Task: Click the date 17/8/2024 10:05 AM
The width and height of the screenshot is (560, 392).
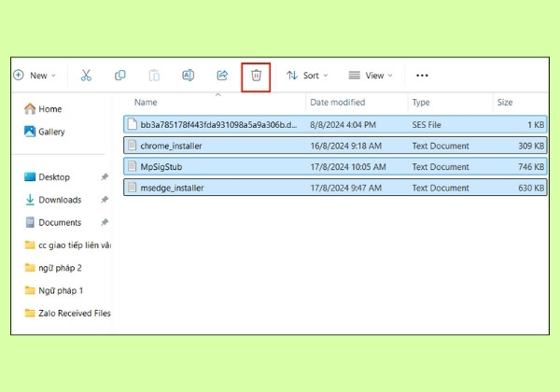Action: [x=348, y=167]
